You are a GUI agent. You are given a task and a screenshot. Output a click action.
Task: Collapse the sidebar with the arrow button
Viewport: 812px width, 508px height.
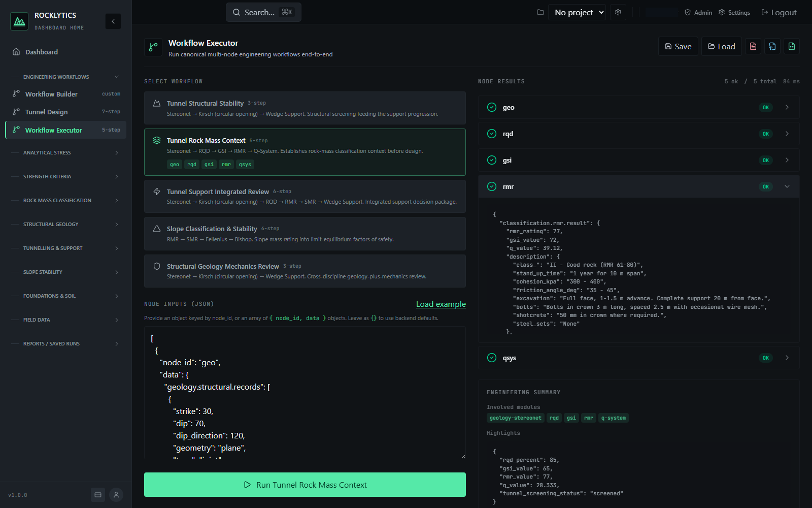tap(113, 21)
